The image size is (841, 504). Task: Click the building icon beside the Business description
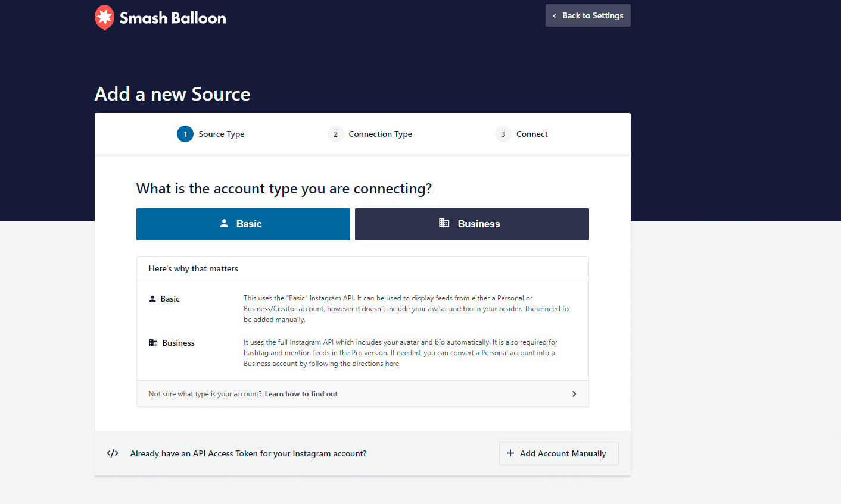pyautogui.click(x=153, y=343)
